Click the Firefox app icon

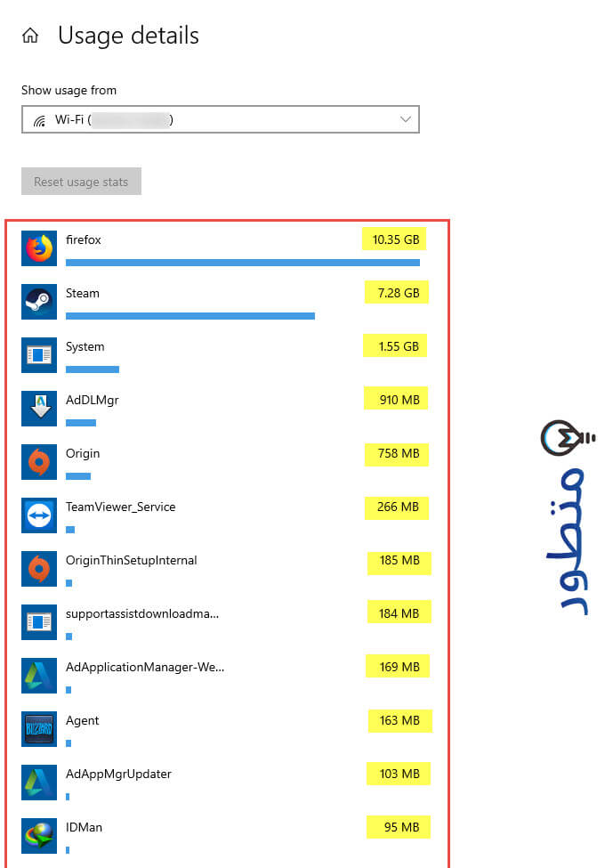coord(39,248)
